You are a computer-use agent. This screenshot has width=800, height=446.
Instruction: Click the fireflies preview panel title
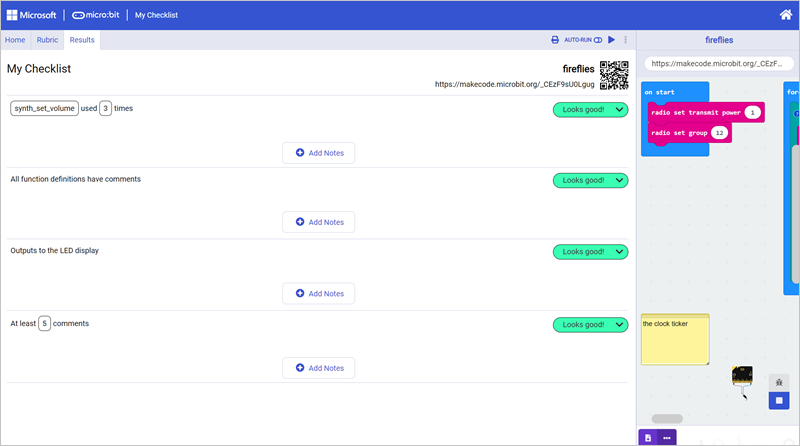pos(719,40)
